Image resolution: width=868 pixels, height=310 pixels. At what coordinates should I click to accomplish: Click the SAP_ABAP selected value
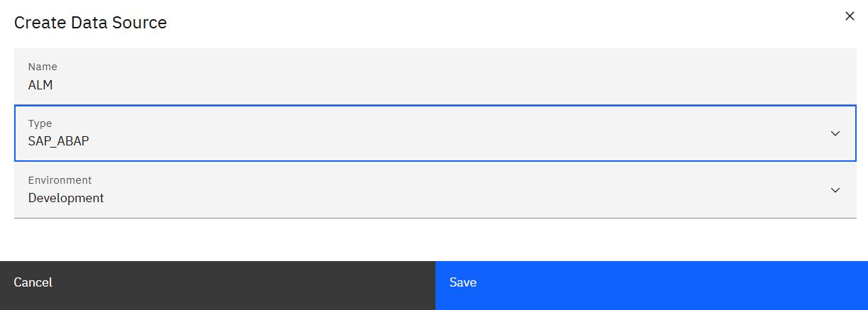tap(59, 141)
